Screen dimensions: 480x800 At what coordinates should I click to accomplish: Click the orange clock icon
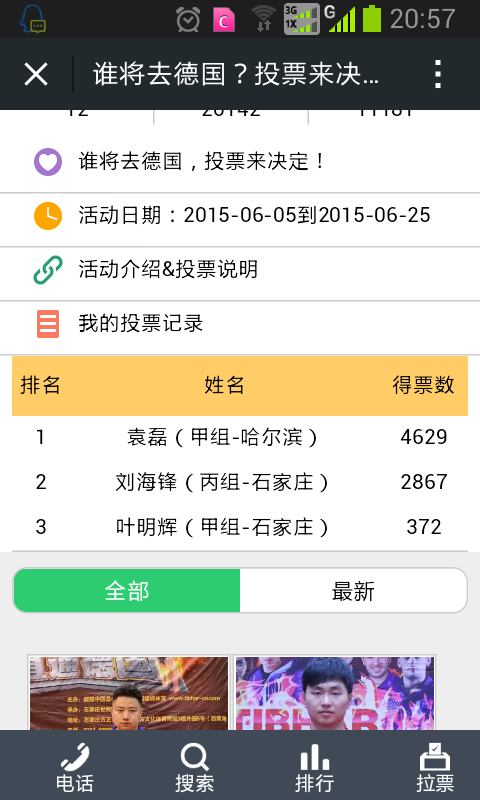coord(48,216)
